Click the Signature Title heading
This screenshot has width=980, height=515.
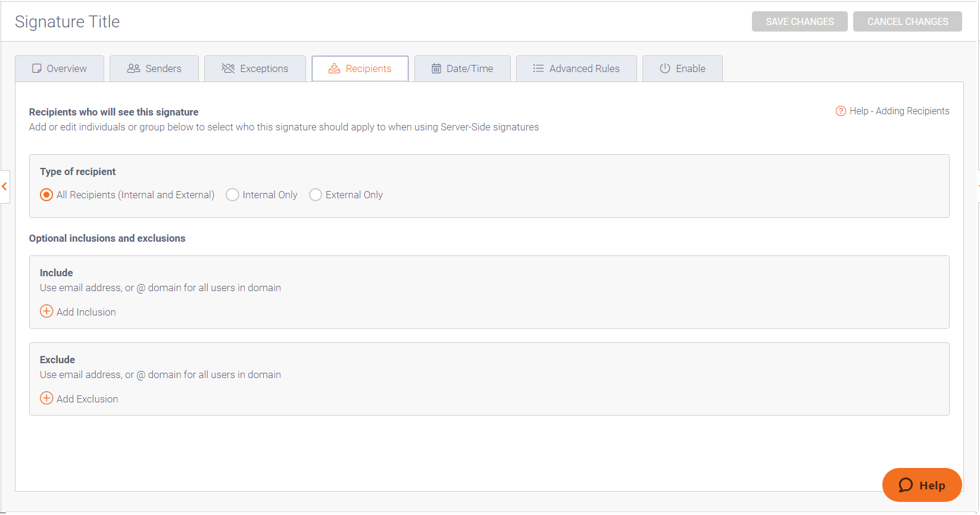coord(67,22)
